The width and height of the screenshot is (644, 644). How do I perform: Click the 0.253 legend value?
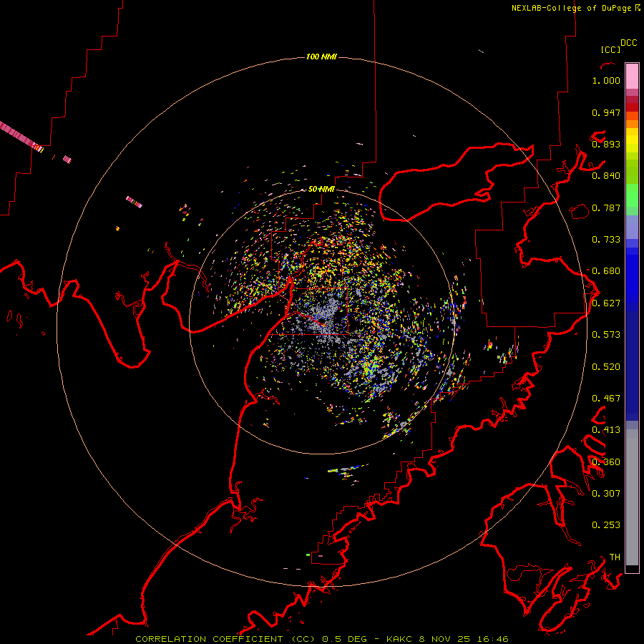click(606, 525)
